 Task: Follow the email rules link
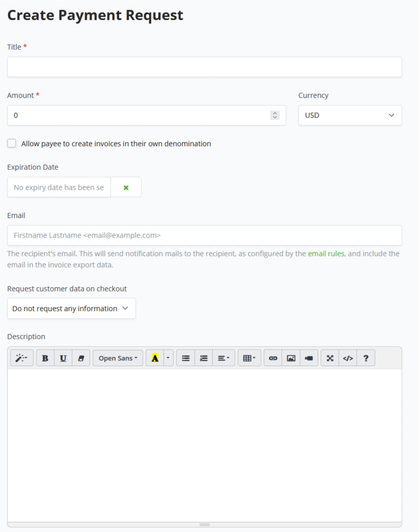point(326,254)
